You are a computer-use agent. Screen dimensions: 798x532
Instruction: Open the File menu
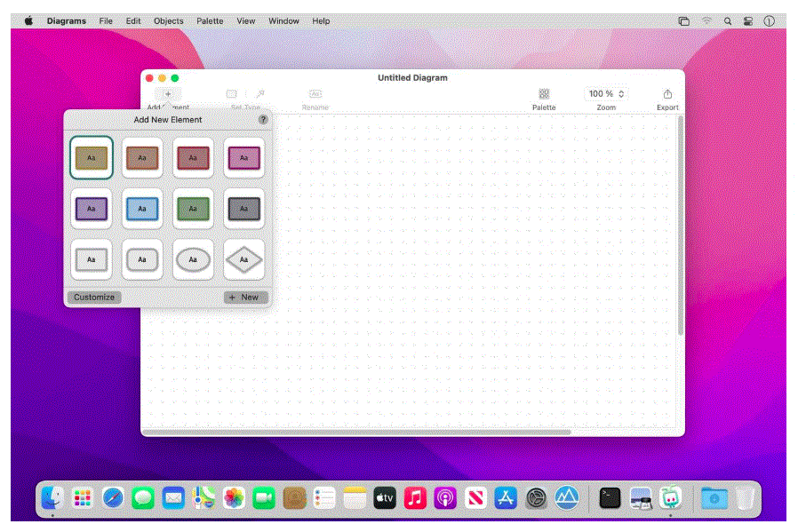pos(106,20)
